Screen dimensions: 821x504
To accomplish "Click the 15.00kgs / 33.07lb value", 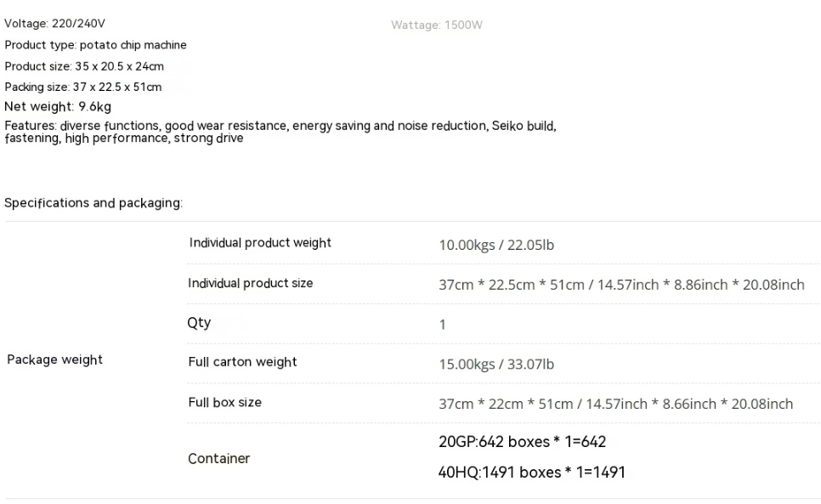I will (x=496, y=365).
